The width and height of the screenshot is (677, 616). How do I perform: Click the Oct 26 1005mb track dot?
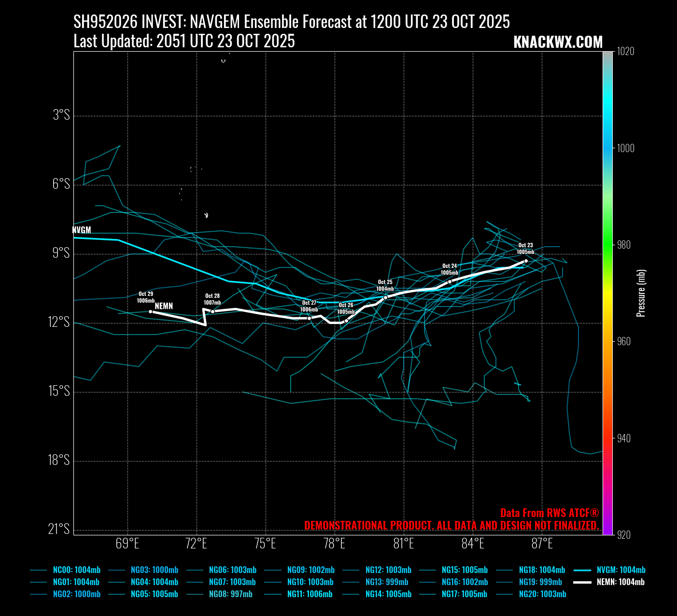[x=346, y=321]
